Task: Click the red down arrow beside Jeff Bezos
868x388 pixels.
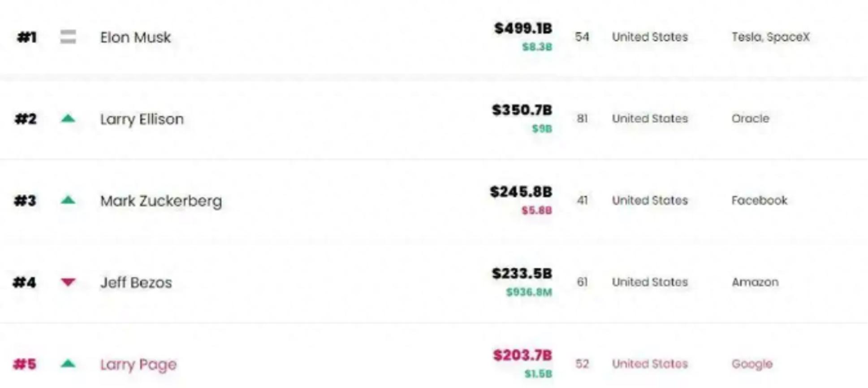Action: pyautogui.click(x=68, y=282)
